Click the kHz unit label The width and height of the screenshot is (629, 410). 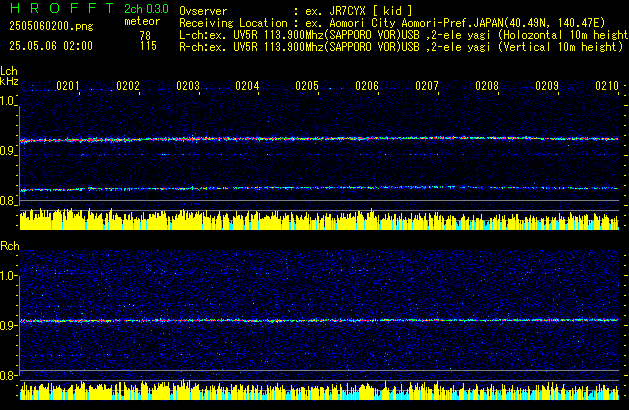(9, 81)
